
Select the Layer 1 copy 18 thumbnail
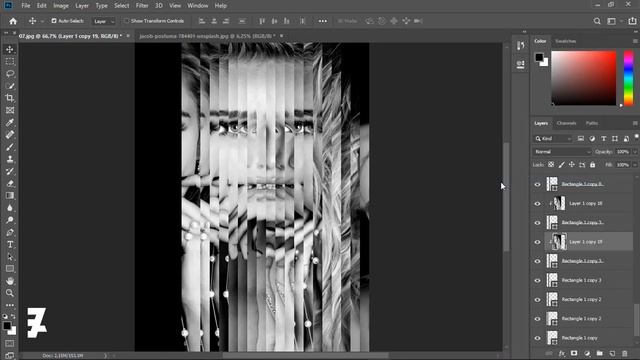[x=560, y=203]
